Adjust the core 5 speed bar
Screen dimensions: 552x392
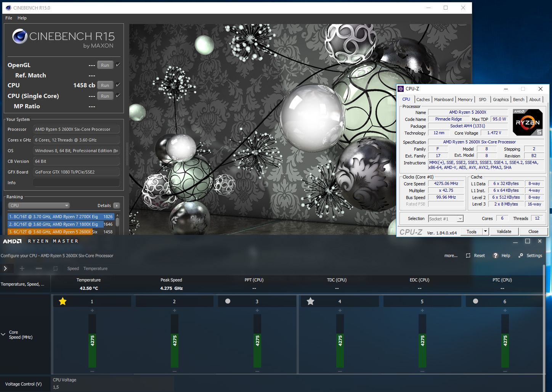(x=422, y=341)
